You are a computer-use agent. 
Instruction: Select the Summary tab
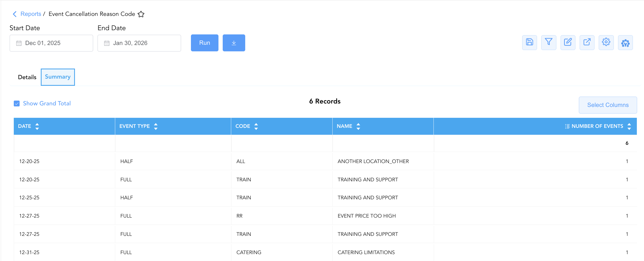(x=58, y=77)
